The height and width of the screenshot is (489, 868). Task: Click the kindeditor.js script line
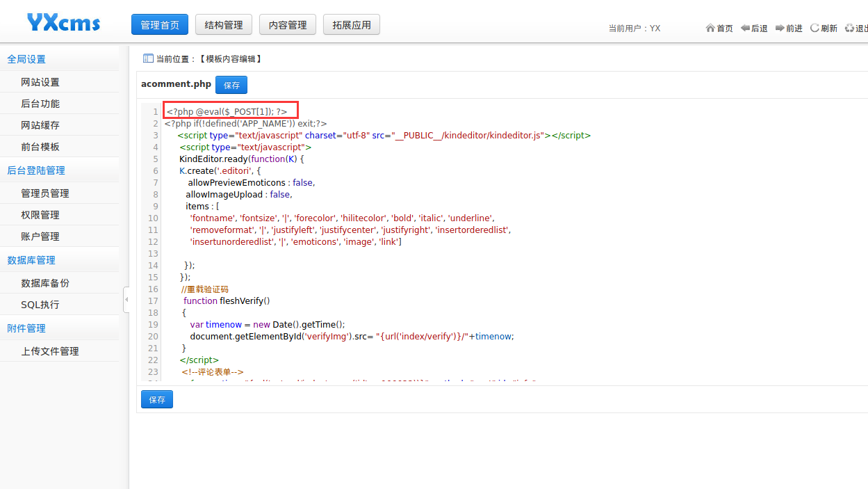coord(384,135)
